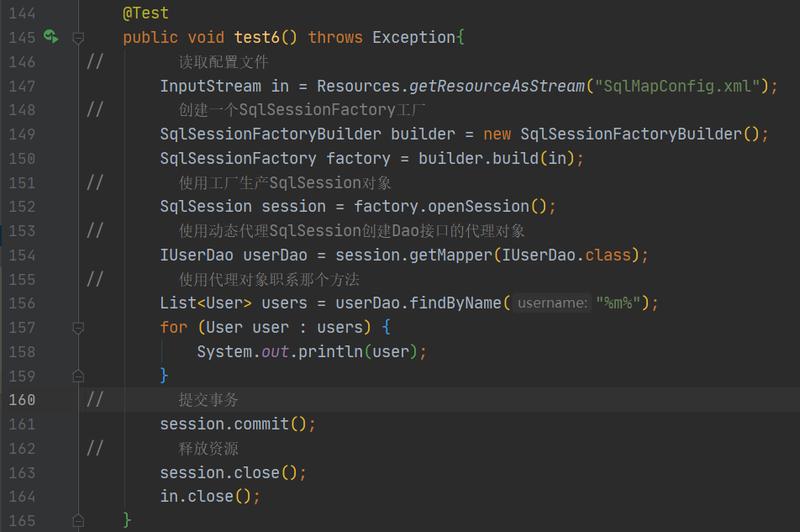
Task: Click the fold end marker on line 159
Action: 78,376
